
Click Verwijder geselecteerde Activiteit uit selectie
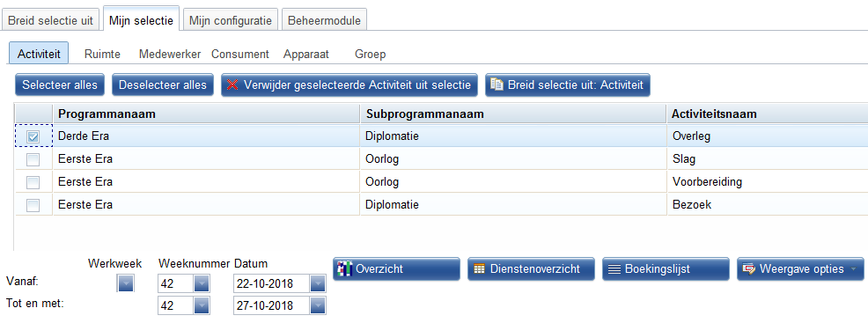tap(349, 85)
